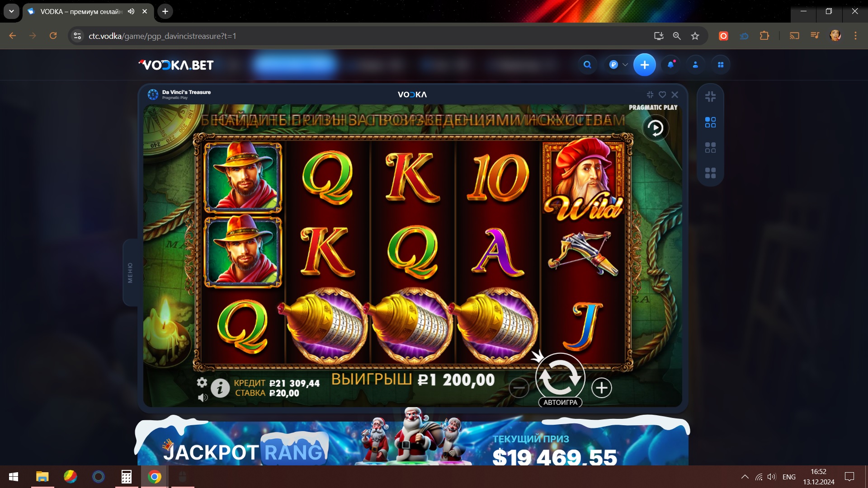The height and width of the screenshot is (488, 868).
Task: Add Da Vinci's Treasure to favorites heart
Action: (x=662, y=94)
